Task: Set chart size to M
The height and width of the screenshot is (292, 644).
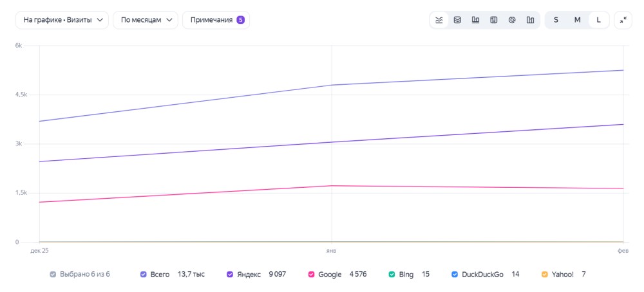Action: coord(578,20)
